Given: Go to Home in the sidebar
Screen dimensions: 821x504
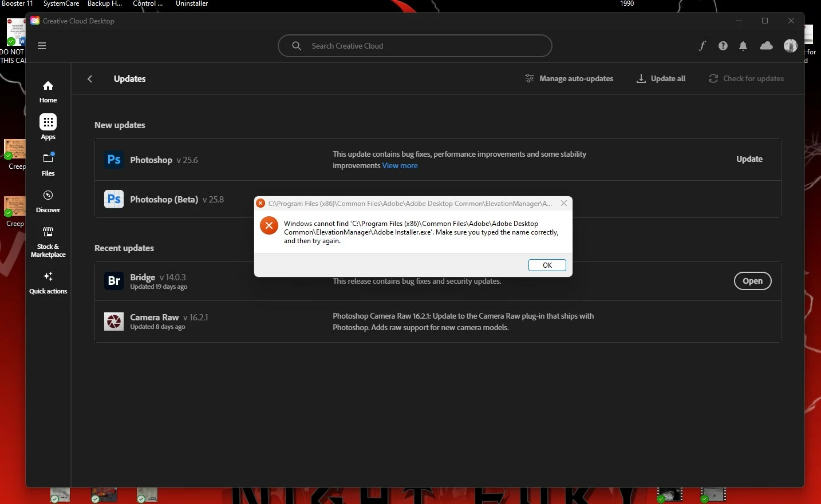Looking at the screenshot, I should tap(48, 92).
